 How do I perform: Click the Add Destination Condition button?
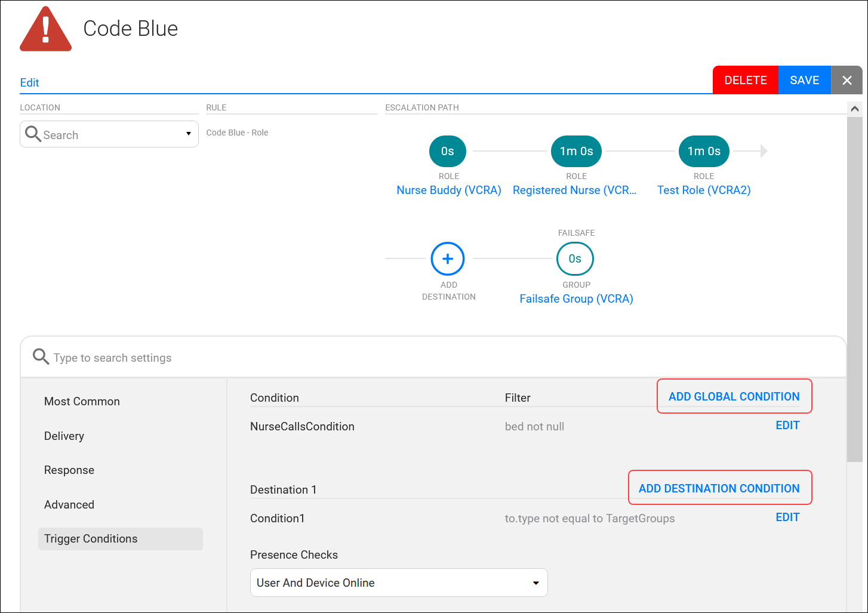coord(719,489)
